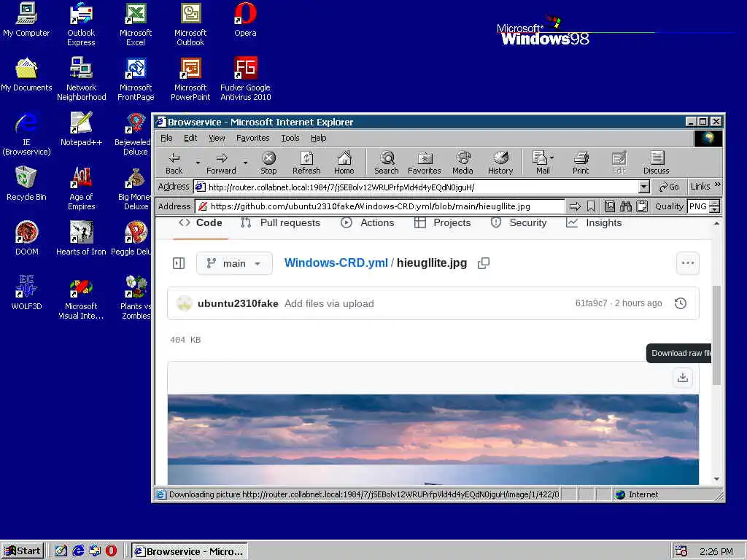Open the Hearts of Iron desktop shortcut
The image size is (747, 560).
coord(81,238)
